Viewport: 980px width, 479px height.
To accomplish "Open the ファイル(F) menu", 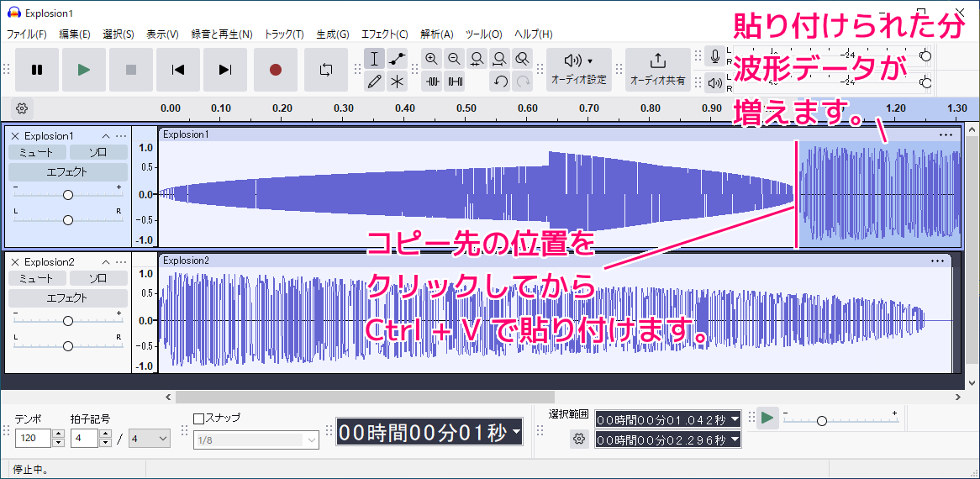I will [x=27, y=34].
